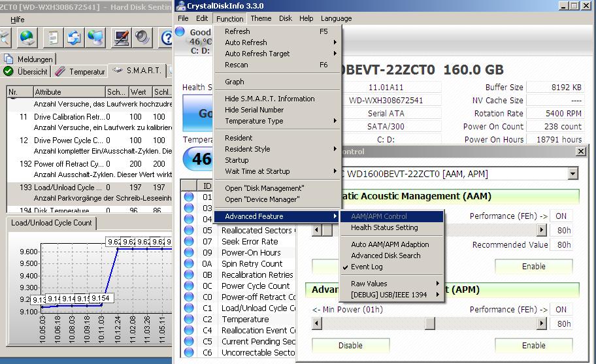The width and height of the screenshot is (596, 364).
Task: Switch to the Übersicht tab in Hard Disk Sentinel
Action: (25, 71)
